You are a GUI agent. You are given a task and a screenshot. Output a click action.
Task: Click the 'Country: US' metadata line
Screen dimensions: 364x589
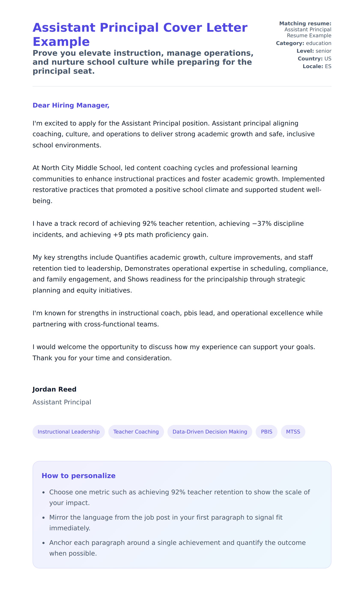point(314,59)
